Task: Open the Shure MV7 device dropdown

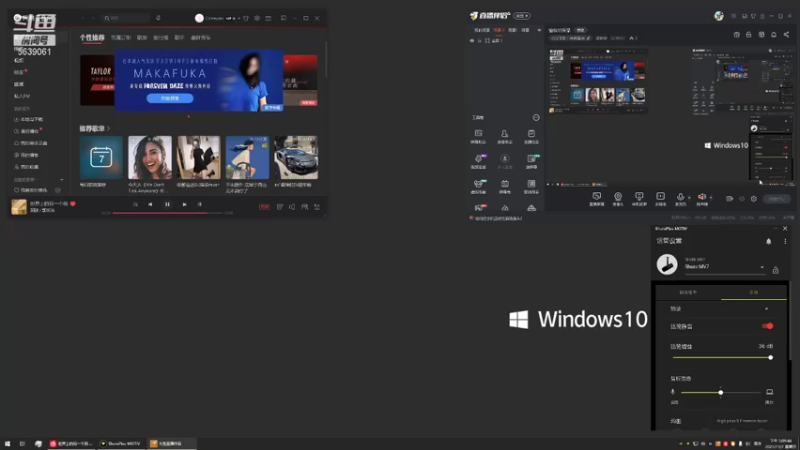Action: (724, 267)
